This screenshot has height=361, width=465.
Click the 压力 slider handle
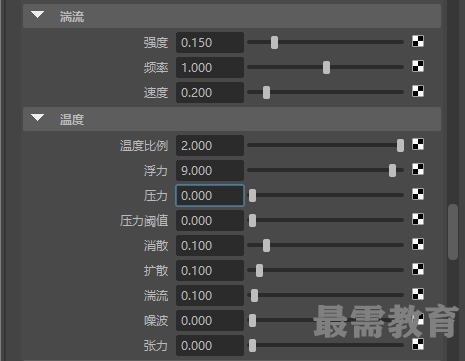pyautogui.click(x=252, y=195)
